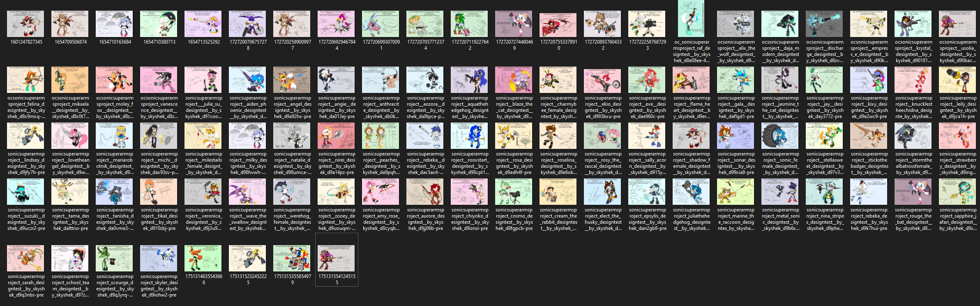Select the leily_designtest thumbnail
The width and height of the screenshot is (980, 306).
958,80
